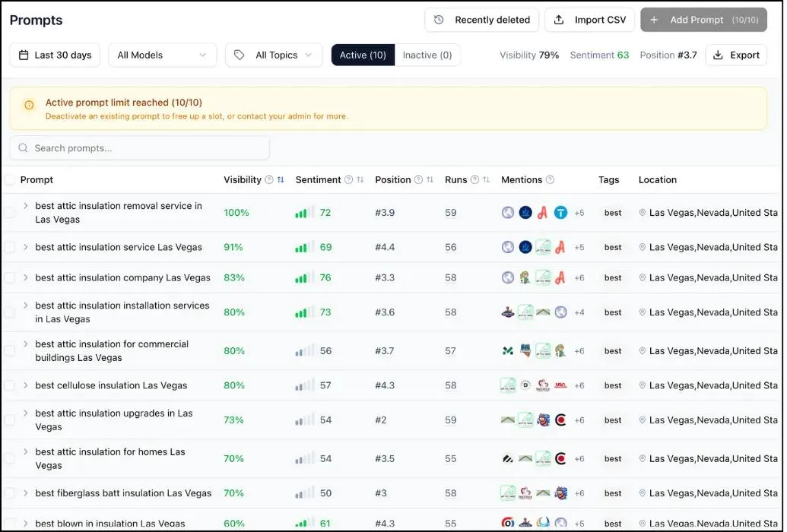Sort by Position using its arrows icon
Viewport: 787px width, 532px height.
430,179
